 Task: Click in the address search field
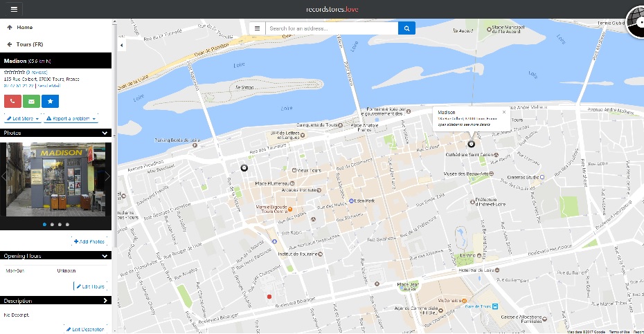331,28
